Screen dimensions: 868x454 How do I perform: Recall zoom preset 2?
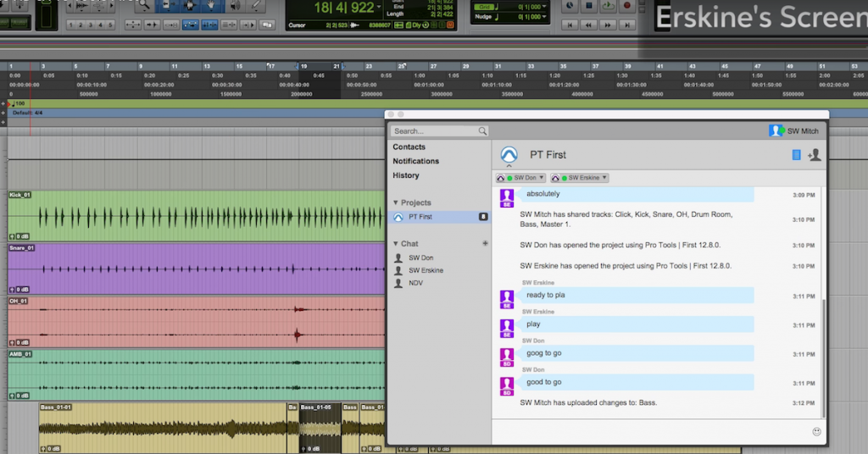coord(81,25)
